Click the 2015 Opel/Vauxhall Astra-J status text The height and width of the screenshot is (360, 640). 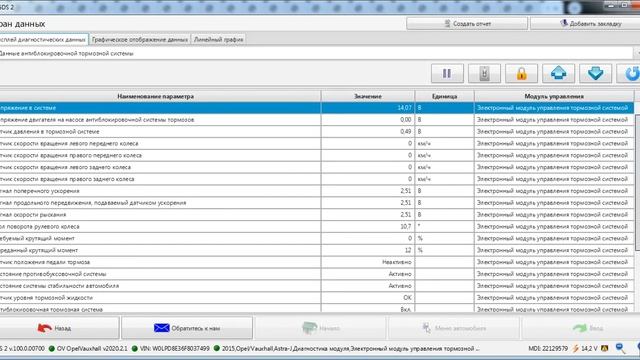(350, 349)
